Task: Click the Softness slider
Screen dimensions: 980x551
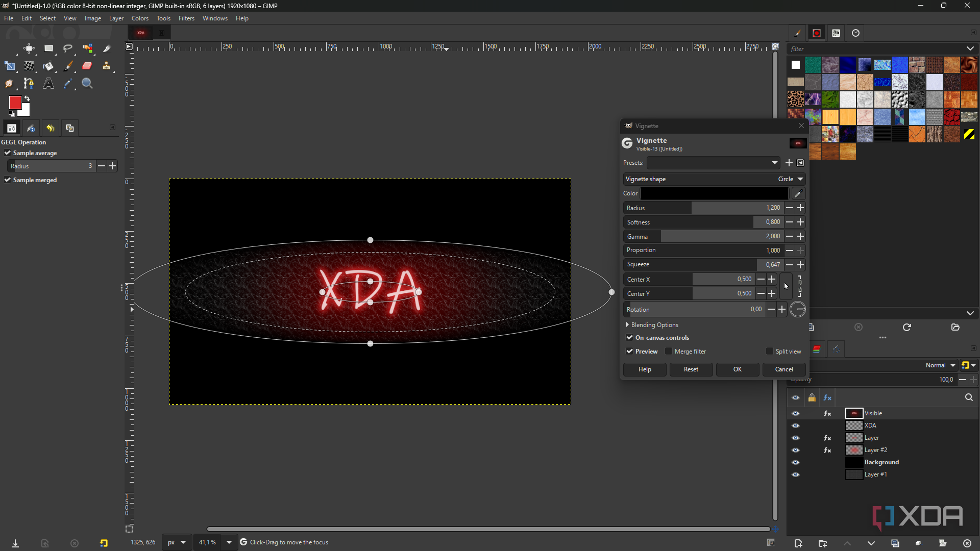Action: [703, 222]
